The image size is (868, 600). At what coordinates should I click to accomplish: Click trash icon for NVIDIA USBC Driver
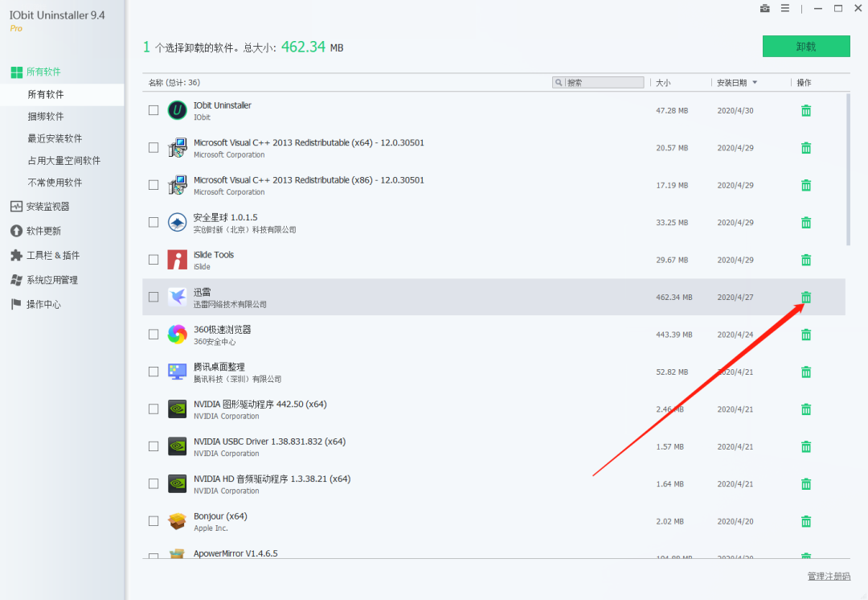[x=806, y=446]
